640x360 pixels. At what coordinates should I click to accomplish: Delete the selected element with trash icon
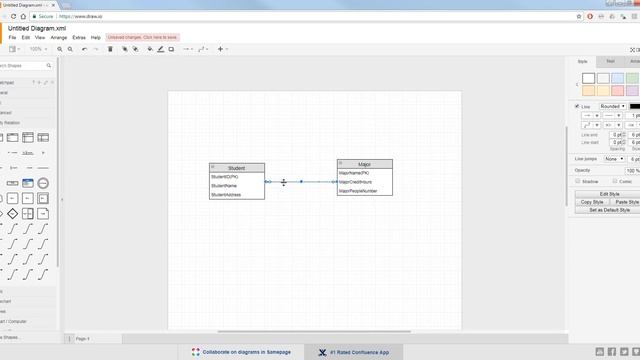(110, 49)
